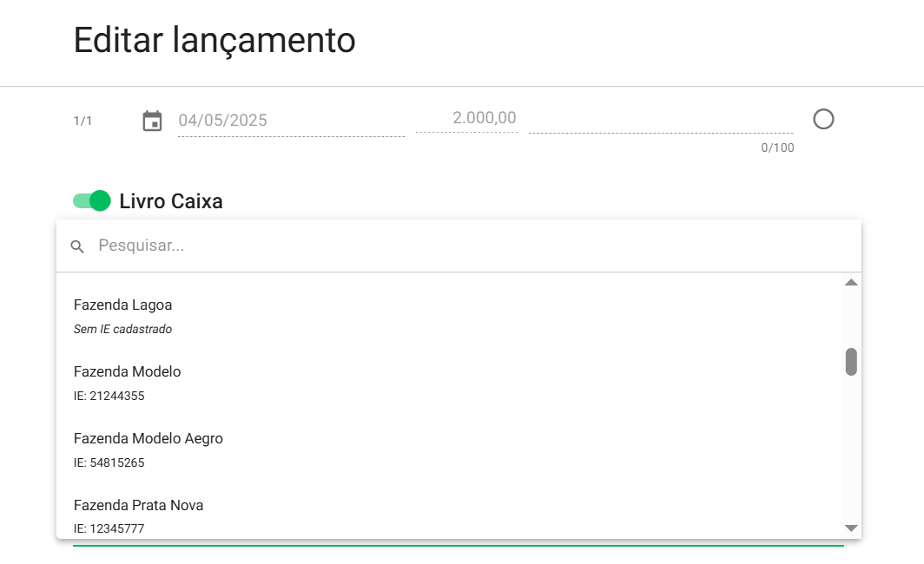Click the Editar lançamento heading

point(214,41)
